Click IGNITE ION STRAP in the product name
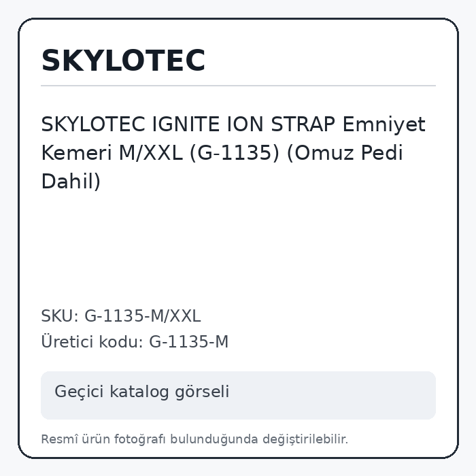Image resolution: width=476 pixels, height=476 pixels. (243, 124)
